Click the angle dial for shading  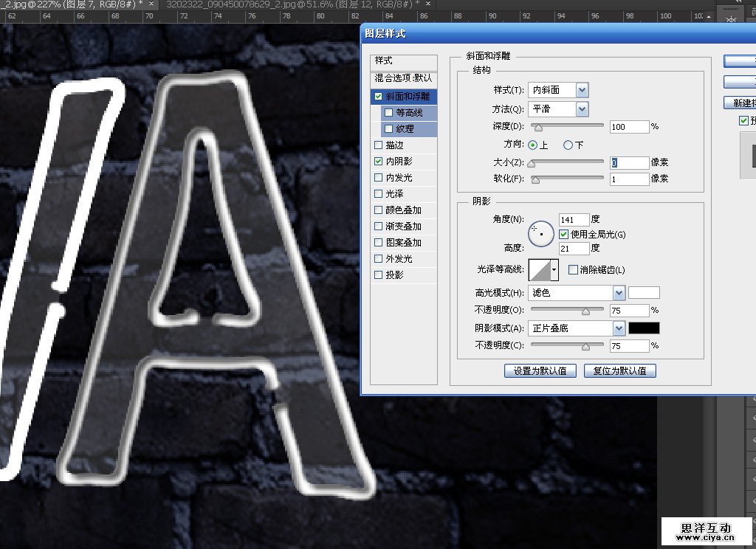click(x=542, y=233)
